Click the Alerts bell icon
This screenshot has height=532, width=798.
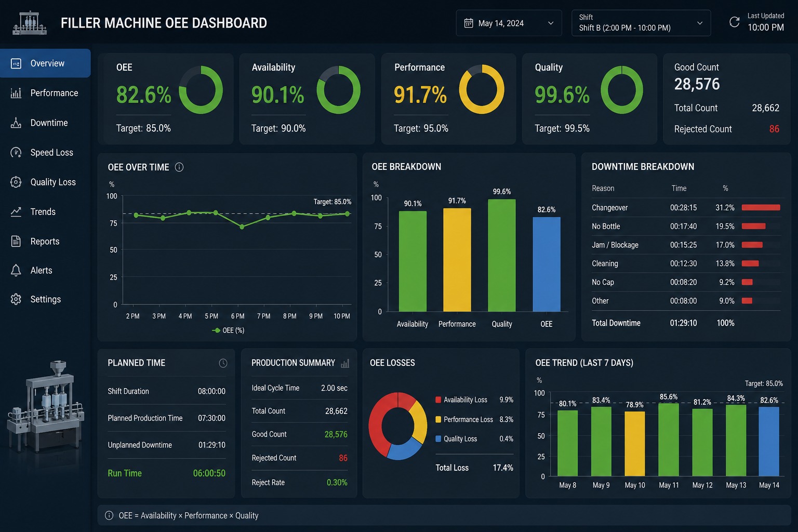point(16,270)
